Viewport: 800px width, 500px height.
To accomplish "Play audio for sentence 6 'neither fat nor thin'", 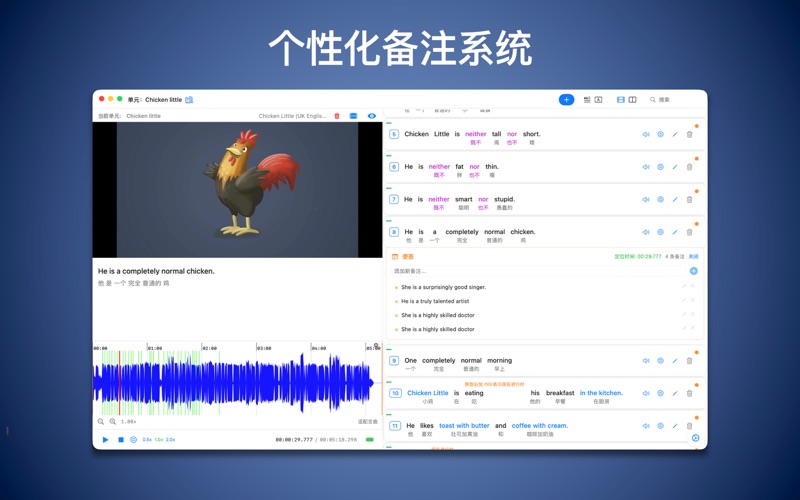I will click(x=645, y=167).
